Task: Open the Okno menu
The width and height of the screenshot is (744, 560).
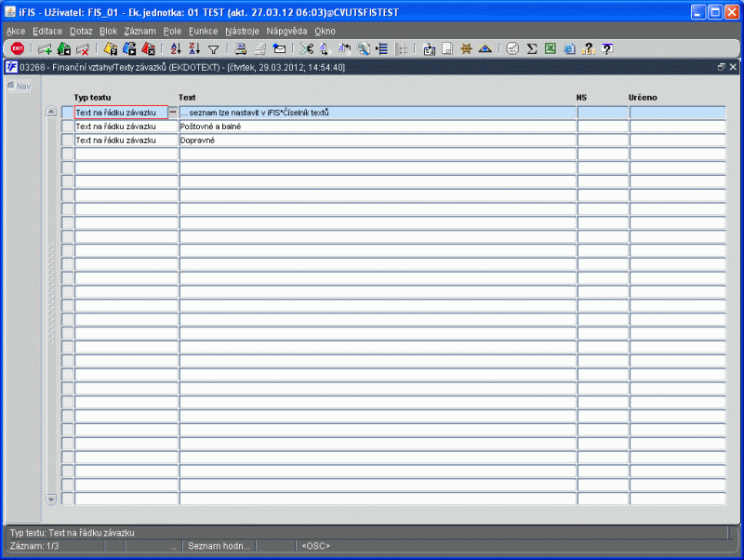Action: [x=325, y=32]
